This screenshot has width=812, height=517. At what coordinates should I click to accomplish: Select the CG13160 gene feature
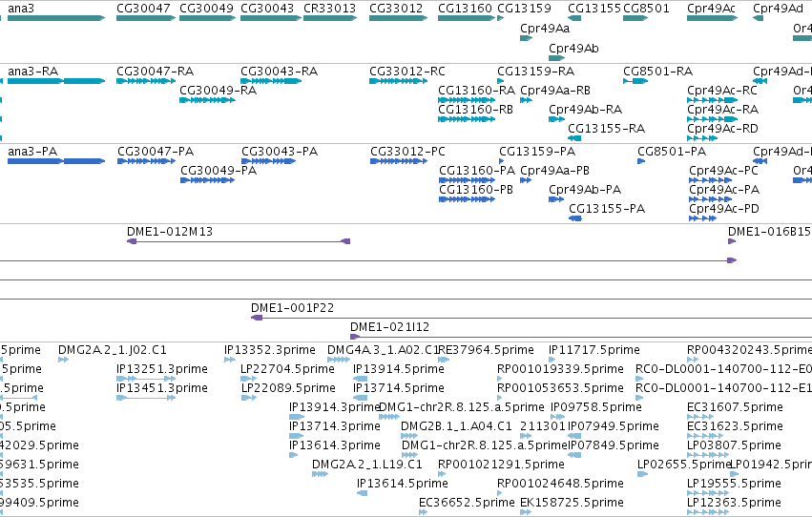pos(466,18)
